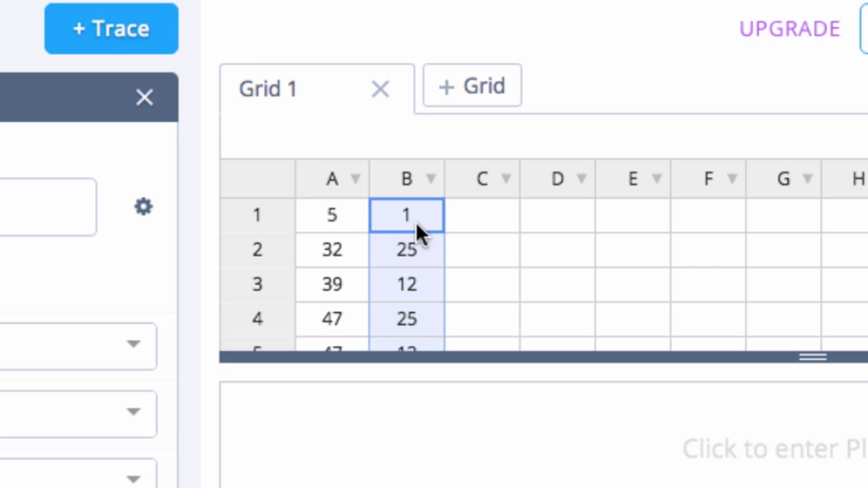Close the left panel with the X
This screenshot has width=868, height=488.
[x=144, y=98]
